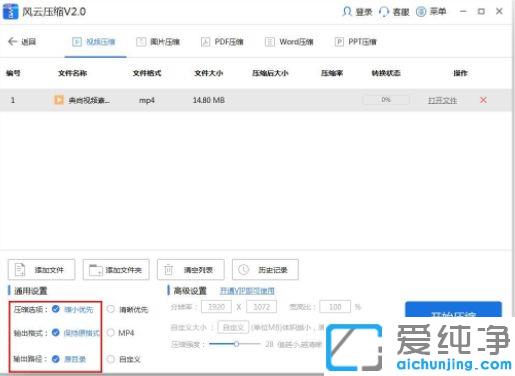The image size is (515, 376).
Task: Click the 文件大小 column header
Action: pos(209,73)
